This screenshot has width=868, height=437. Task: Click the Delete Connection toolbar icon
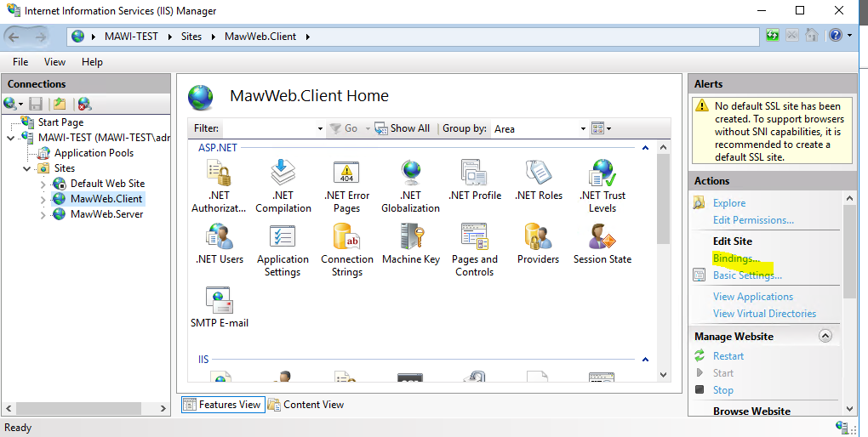tap(84, 104)
